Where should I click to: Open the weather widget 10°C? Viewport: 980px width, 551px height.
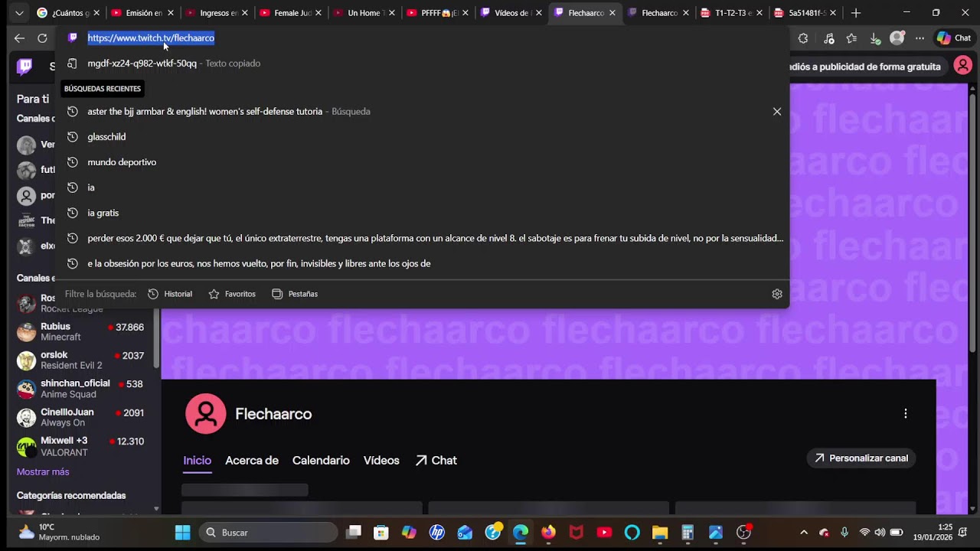[x=60, y=533]
